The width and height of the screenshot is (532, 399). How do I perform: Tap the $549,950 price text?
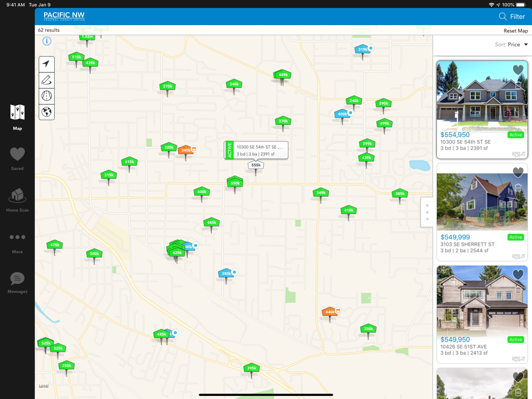coord(455,339)
